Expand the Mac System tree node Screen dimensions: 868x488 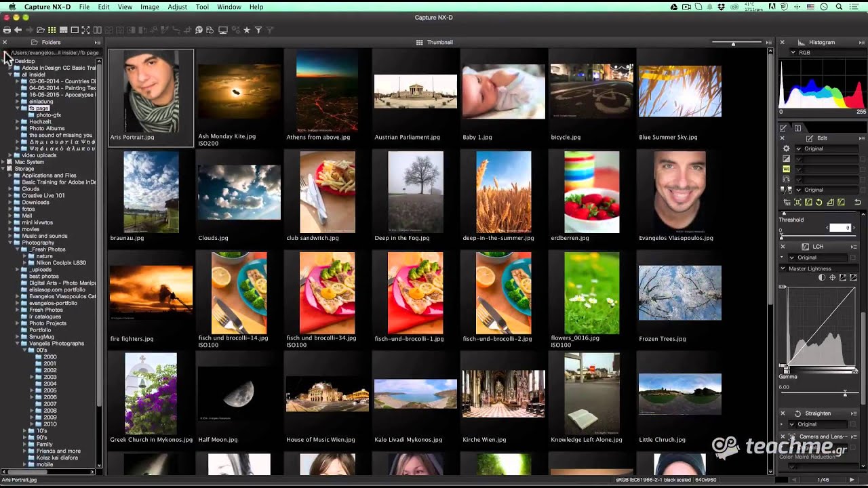coord(4,162)
